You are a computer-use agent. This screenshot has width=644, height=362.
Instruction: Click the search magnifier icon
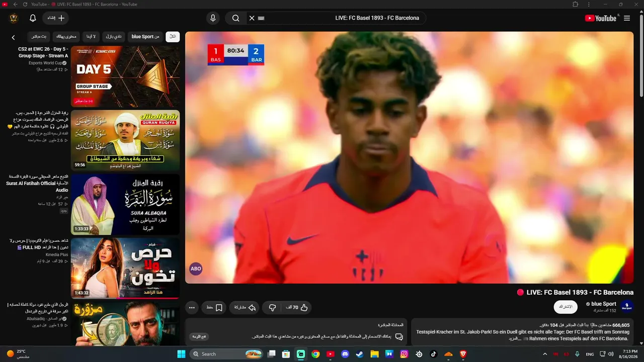[235, 18]
